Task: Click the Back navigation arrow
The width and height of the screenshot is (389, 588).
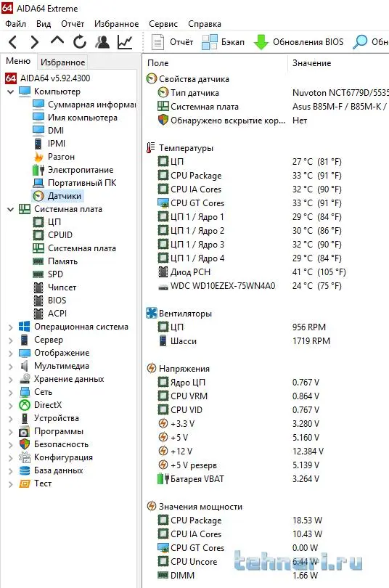Action: [x=12, y=41]
